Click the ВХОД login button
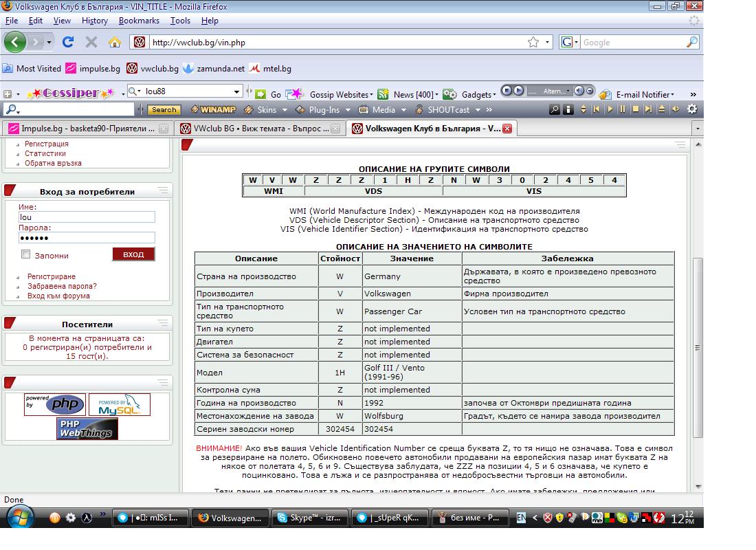The image size is (756, 550). coord(133,254)
